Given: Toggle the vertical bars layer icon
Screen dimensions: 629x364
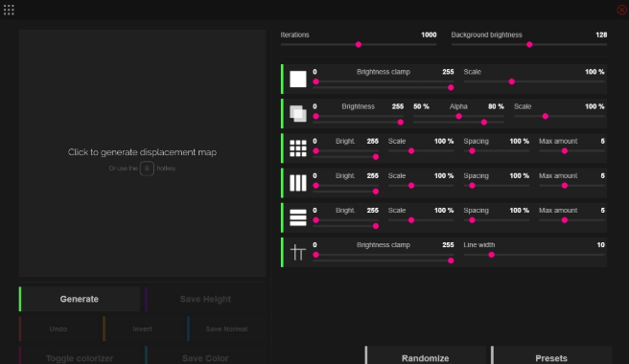Looking at the screenshot, I should pos(298,183).
